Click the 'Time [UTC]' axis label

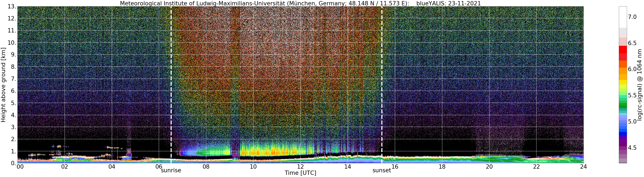pos(300,173)
